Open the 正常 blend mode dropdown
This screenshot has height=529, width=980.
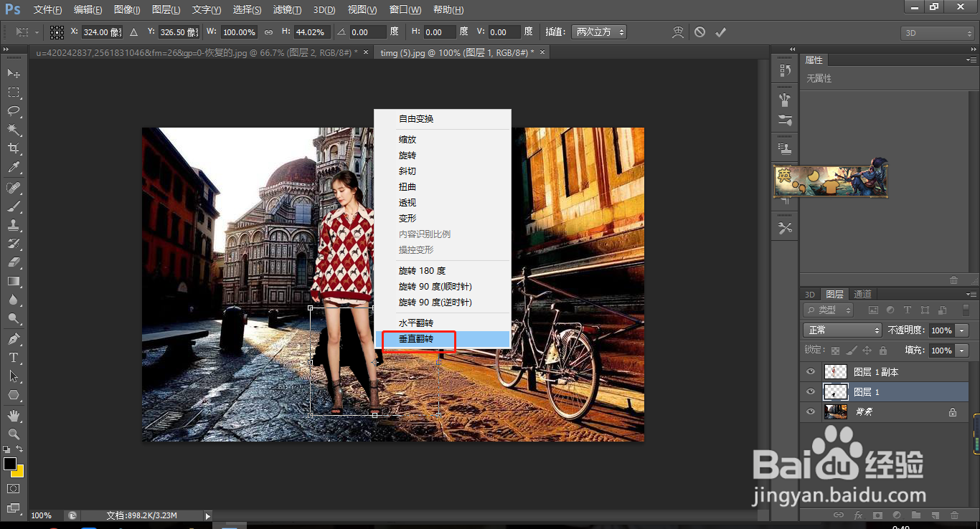click(x=843, y=330)
